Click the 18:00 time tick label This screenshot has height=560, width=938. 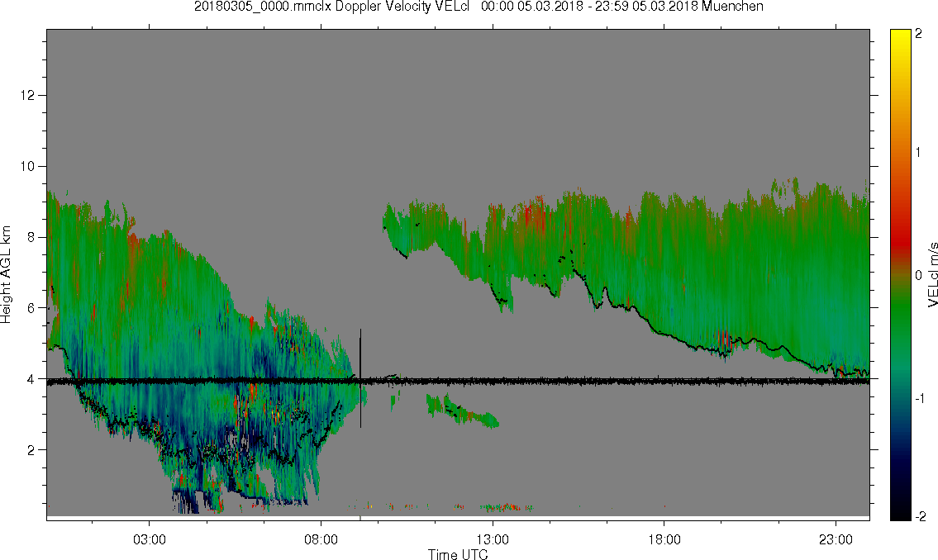(x=664, y=539)
